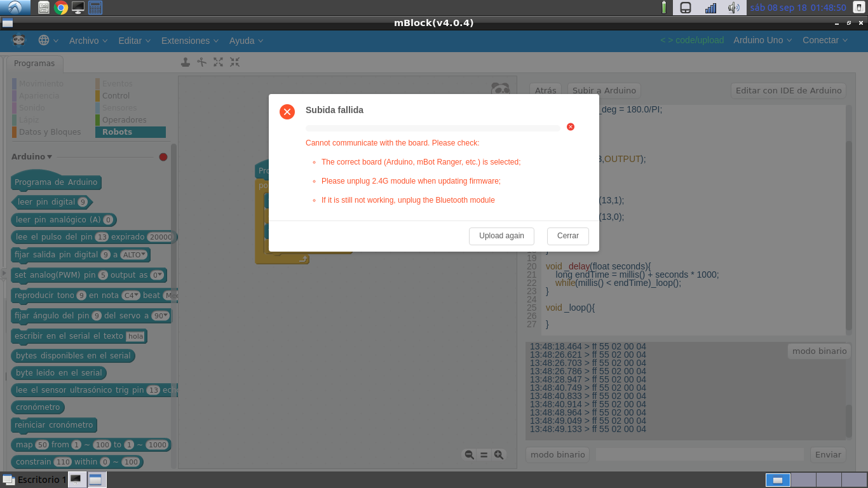The image size is (868, 488).
Task: Click the Subir a Arduino button
Action: tap(604, 90)
